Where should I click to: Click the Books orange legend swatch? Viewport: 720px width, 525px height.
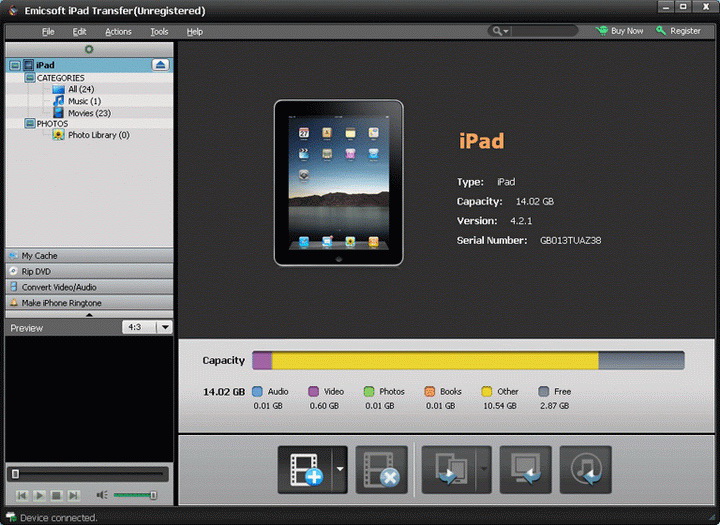click(429, 391)
